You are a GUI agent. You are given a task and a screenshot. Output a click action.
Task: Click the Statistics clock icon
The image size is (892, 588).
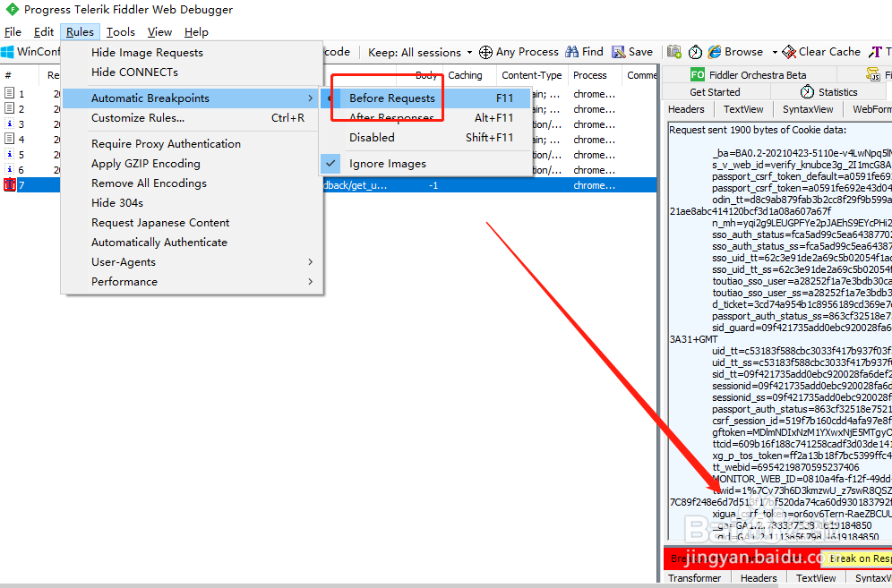point(807,91)
